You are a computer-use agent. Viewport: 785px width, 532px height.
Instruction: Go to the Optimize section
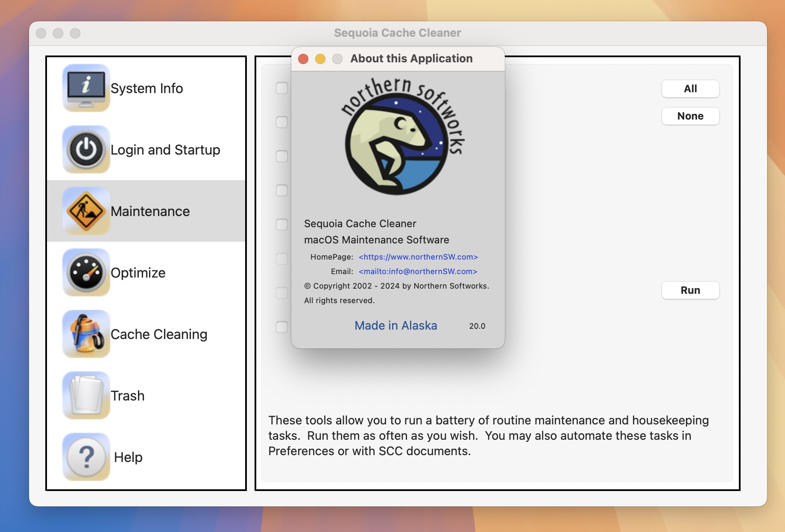[138, 273]
